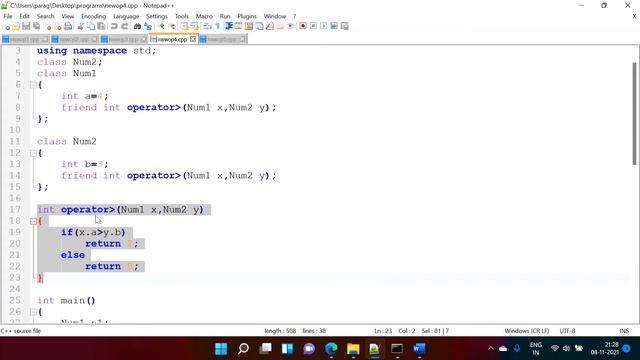
Task: Open the Replace dialog toolbar icon
Action: [x=148, y=26]
